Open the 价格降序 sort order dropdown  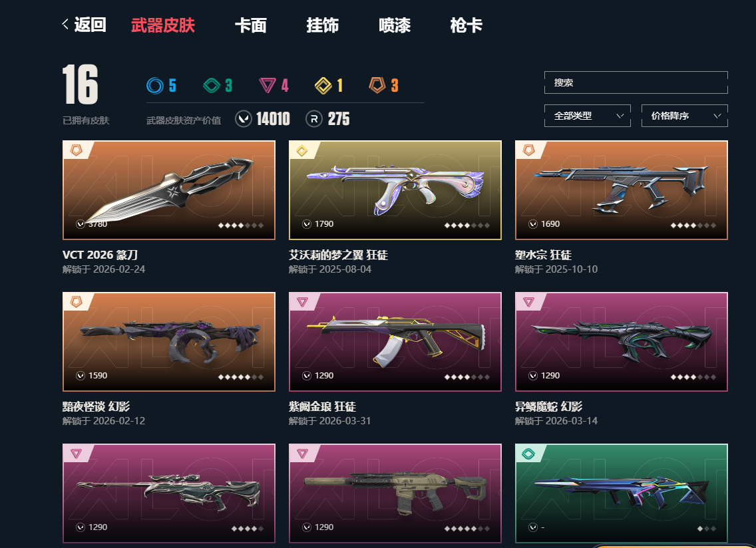(x=684, y=116)
